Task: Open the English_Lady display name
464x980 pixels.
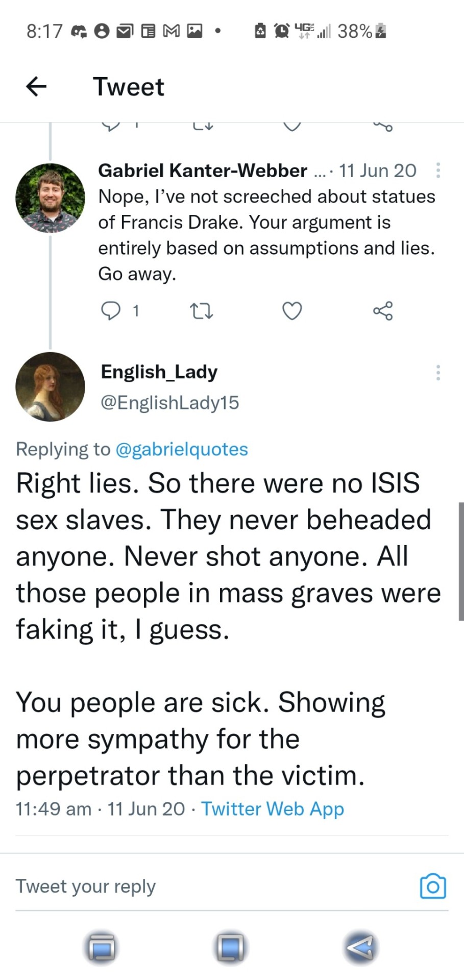Action: click(x=159, y=372)
